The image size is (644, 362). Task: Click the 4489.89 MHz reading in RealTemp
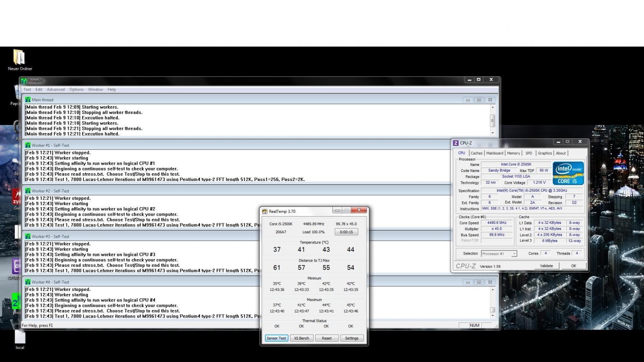(313, 224)
